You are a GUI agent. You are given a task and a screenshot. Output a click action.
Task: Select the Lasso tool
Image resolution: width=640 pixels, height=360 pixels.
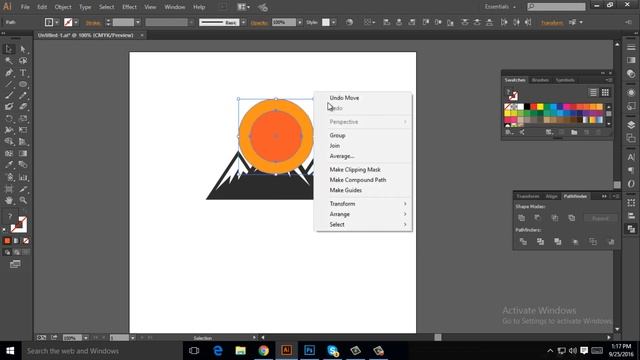click(23, 61)
